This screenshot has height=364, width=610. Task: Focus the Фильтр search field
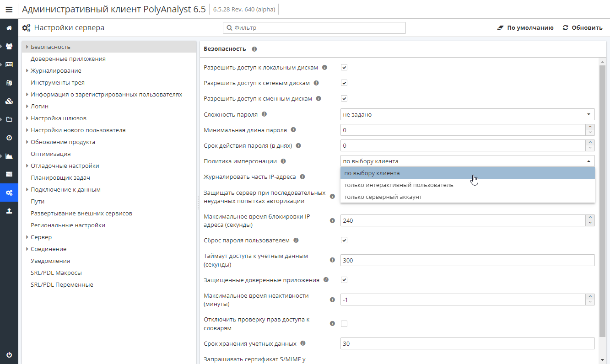pos(314,28)
